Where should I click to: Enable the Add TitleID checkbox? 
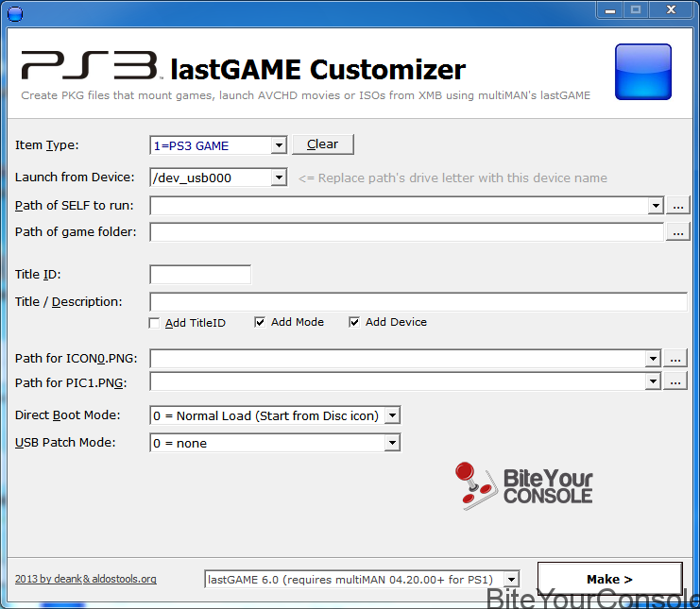[155, 323]
